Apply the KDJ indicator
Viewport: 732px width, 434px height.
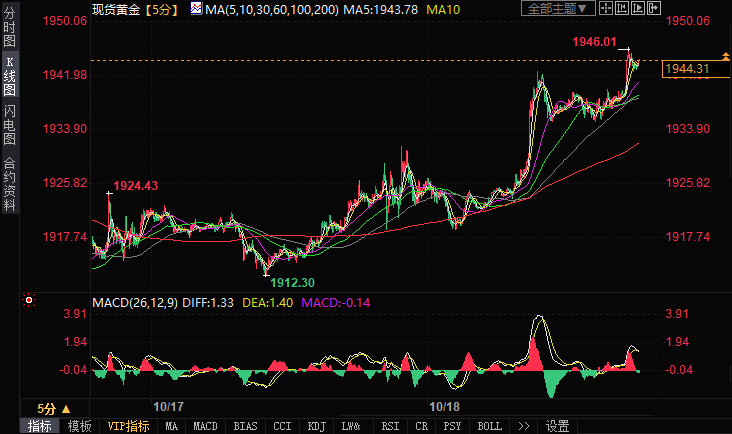[x=317, y=426]
